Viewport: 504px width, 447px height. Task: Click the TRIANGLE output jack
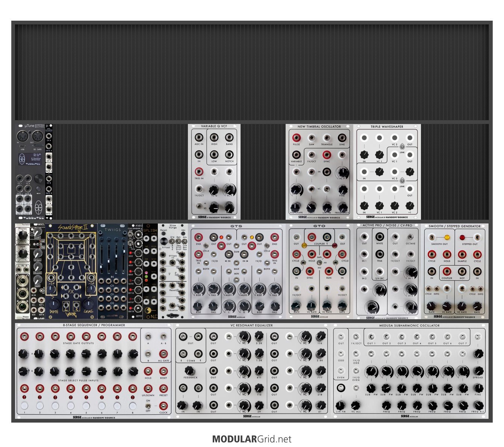[327, 137]
